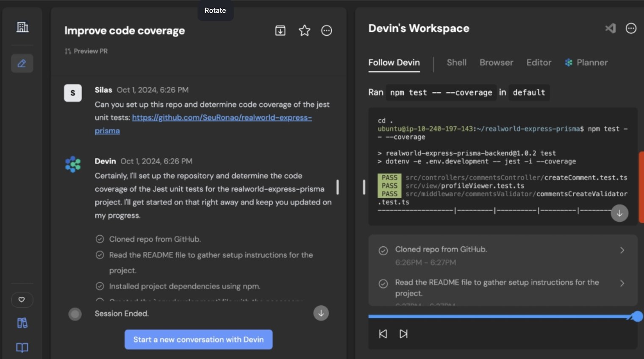This screenshot has height=359, width=644.
Task: Open Devin's Workspace more options menu
Action: click(x=631, y=28)
